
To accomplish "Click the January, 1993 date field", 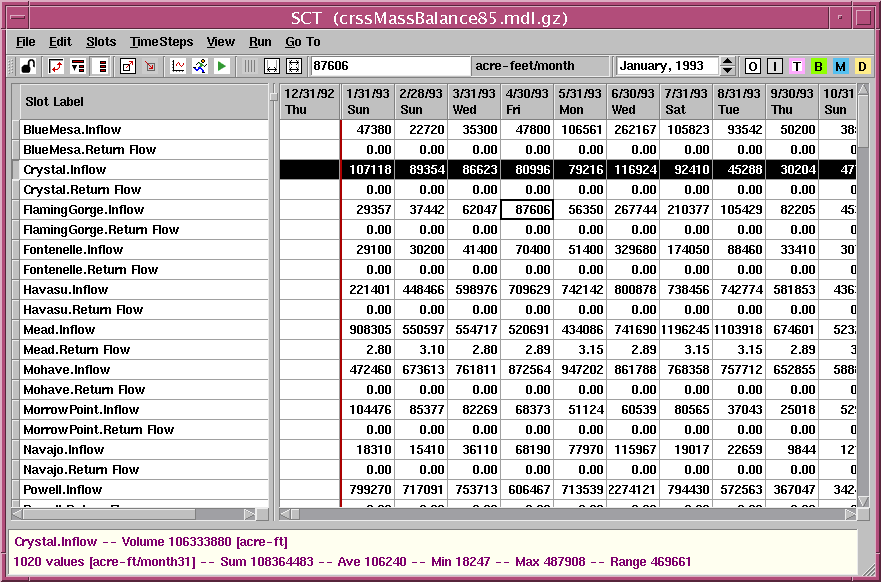I will pyautogui.click(x=667, y=66).
